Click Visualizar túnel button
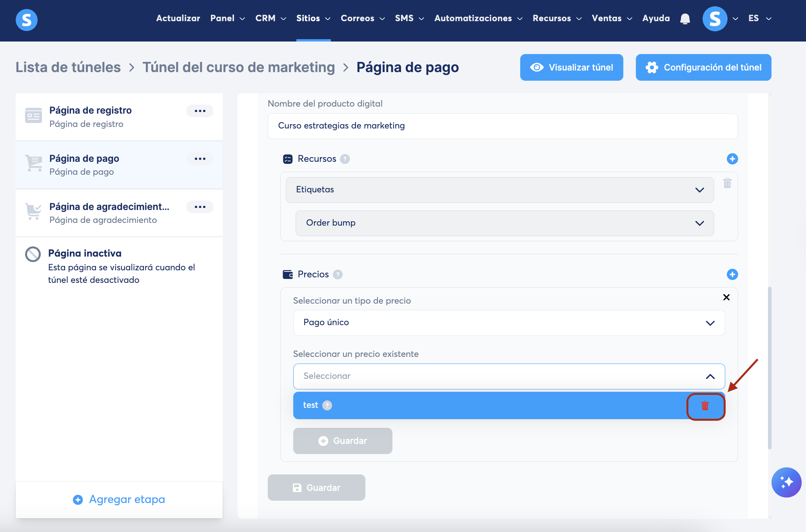The width and height of the screenshot is (806, 532). click(571, 67)
